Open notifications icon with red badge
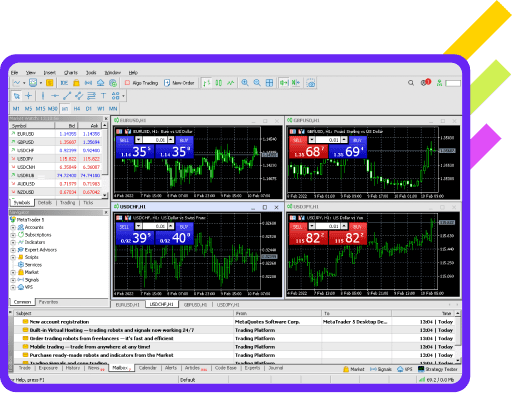The image size is (512, 393). click(425, 82)
